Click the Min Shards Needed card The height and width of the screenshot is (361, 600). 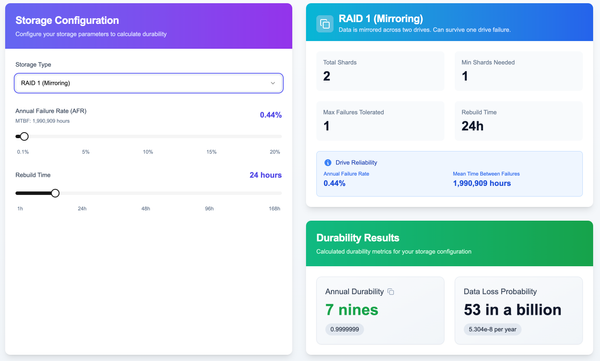(x=518, y=71)
